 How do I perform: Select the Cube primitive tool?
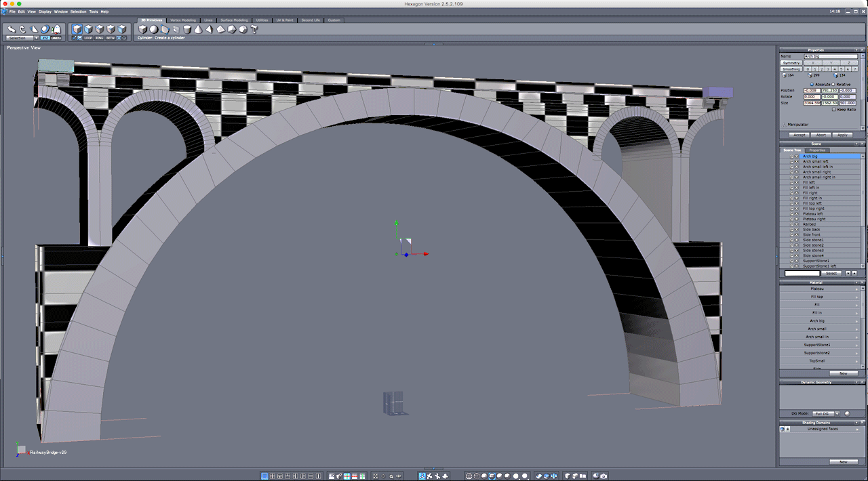tap(144, 29)
